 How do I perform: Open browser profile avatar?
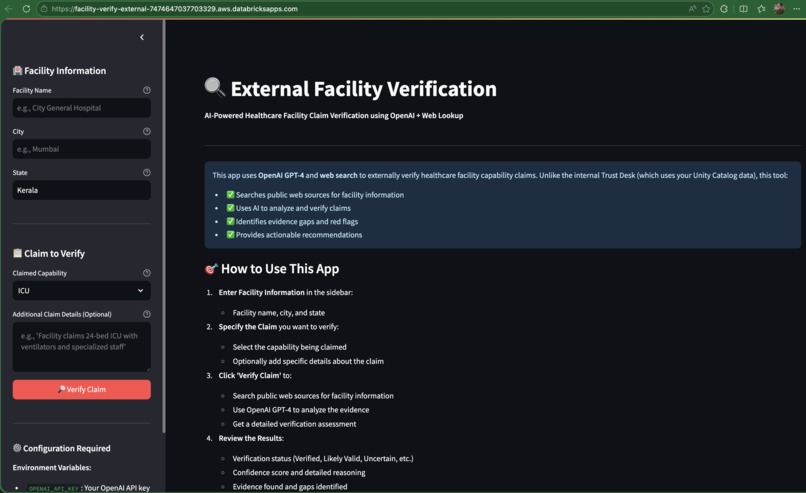[779, 9]
